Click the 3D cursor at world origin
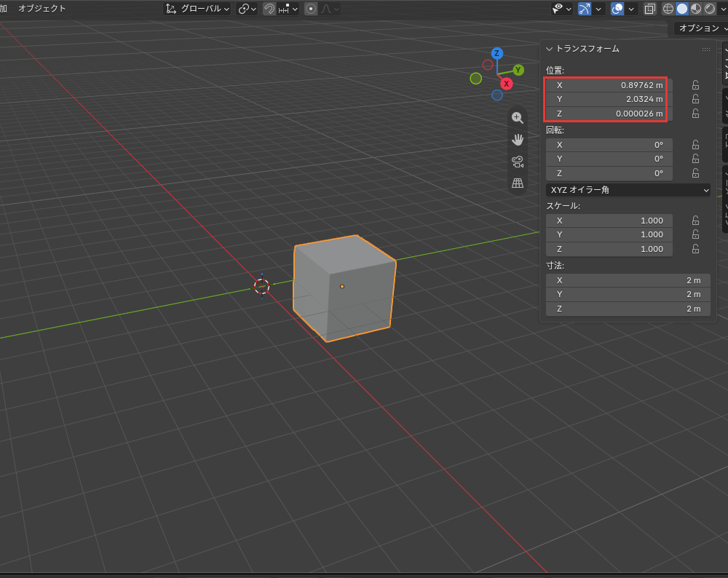The width and height of the screenshot is (728, 578). [261, 286]
